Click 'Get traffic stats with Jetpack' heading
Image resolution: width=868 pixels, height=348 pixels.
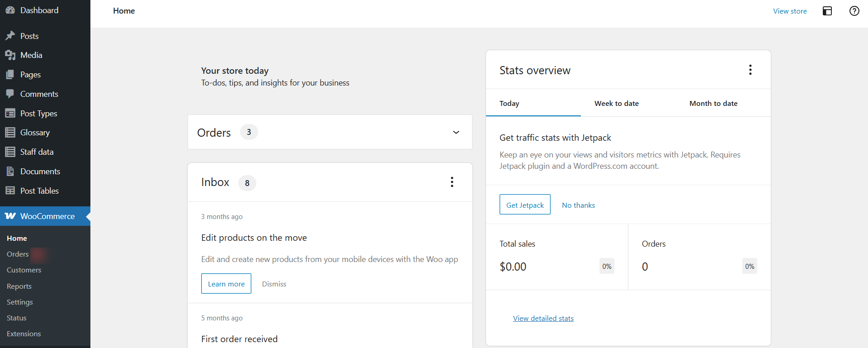[x=555, y=138]
